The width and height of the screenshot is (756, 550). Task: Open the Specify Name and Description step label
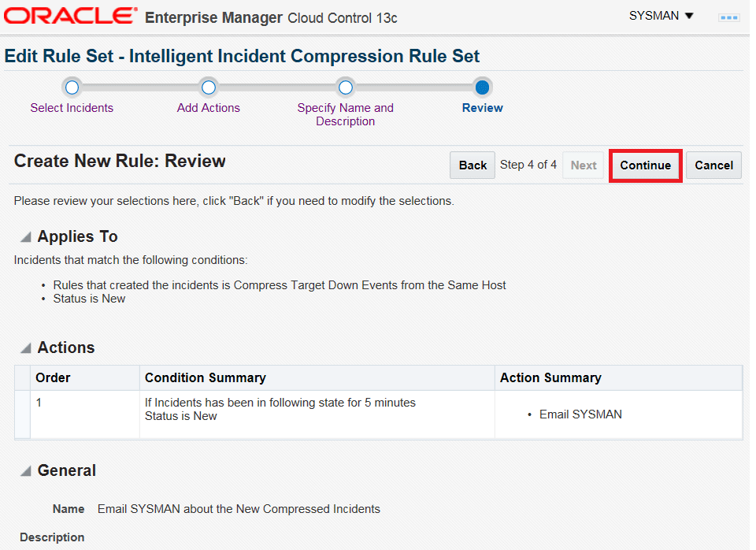[345, 114]
